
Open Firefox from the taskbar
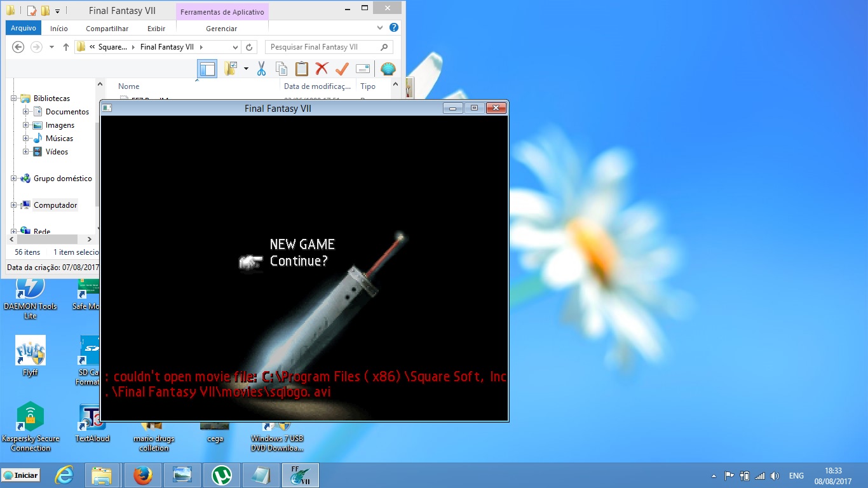pyautogui.click(x=143, y=475)
